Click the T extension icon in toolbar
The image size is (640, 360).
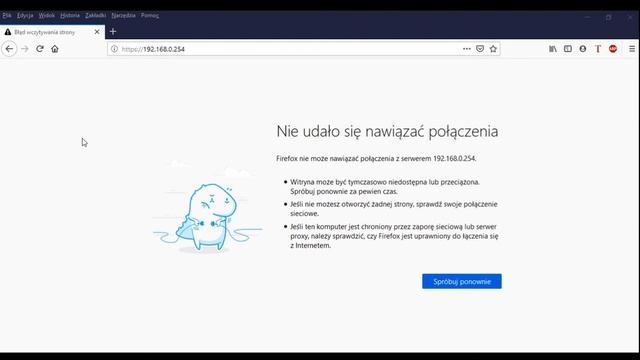click(x=598, y=49)
